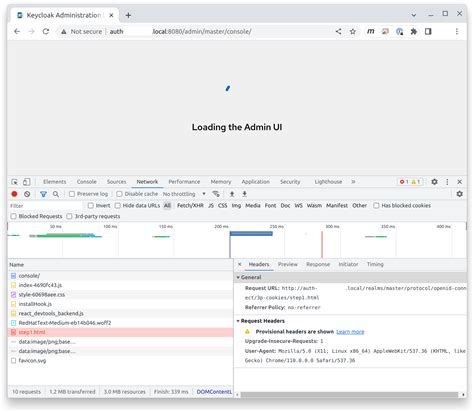This screenshot has width=474, height=412.
Task: Click the inspect element picker icon
Action: (x=14, y=182)
